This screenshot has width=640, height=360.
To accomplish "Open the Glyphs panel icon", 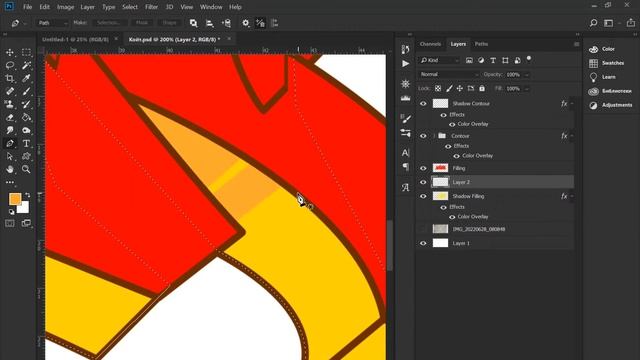I will click(405, 187).
